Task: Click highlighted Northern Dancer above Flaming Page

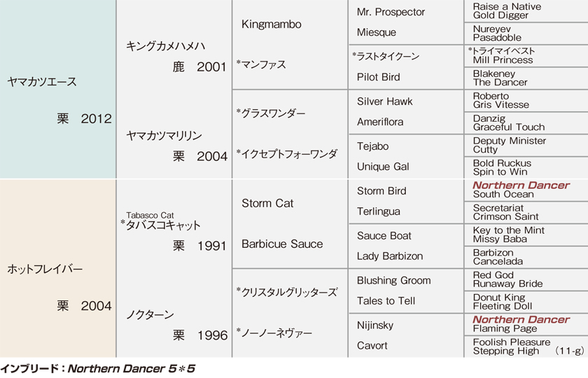Action: tap(521, 319)
